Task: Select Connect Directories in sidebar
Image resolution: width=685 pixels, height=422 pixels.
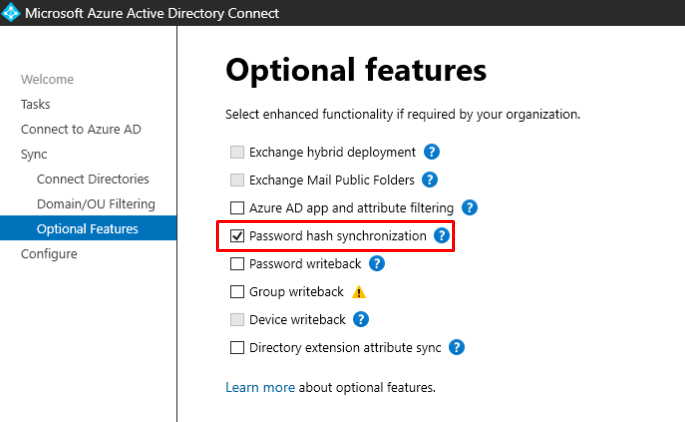Action: (93, 179)
